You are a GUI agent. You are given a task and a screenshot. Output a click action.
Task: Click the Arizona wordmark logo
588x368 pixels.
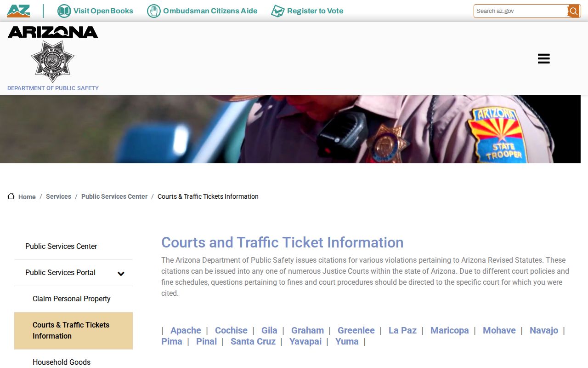[x=53, y=32]
